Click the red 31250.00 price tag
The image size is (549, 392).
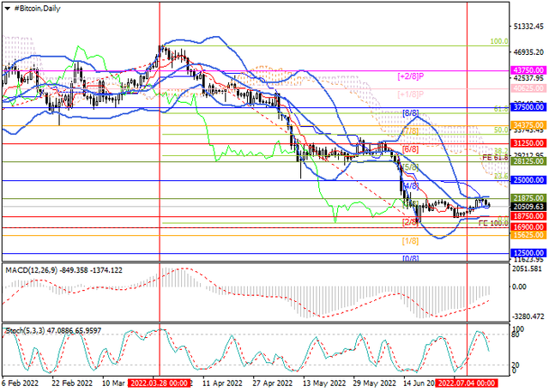[527, 143]
